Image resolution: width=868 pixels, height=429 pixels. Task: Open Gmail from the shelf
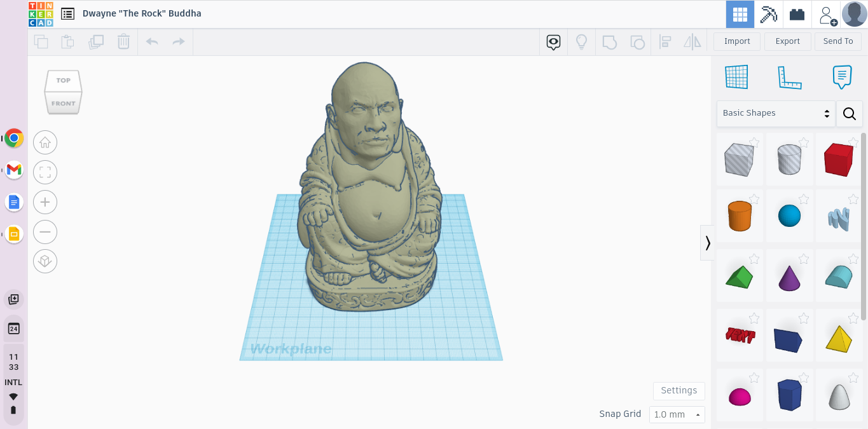pyautogui.click(x=14, y=170)
